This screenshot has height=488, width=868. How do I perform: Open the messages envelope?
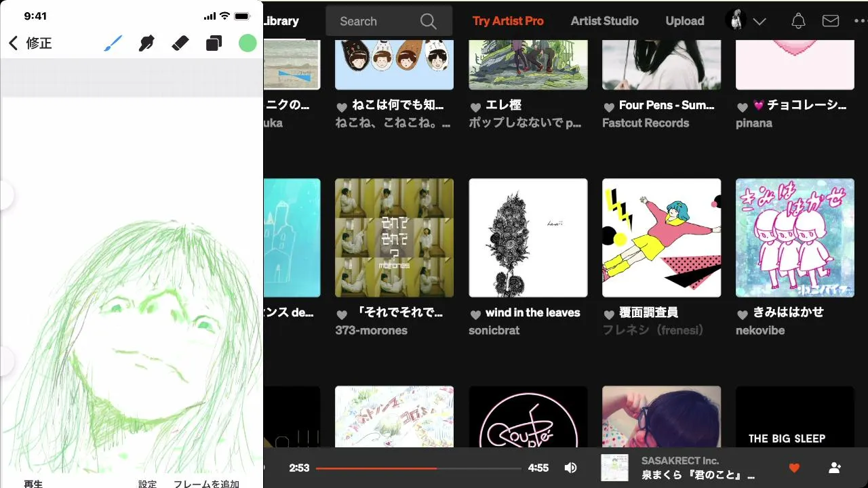(x=831, y=21)
